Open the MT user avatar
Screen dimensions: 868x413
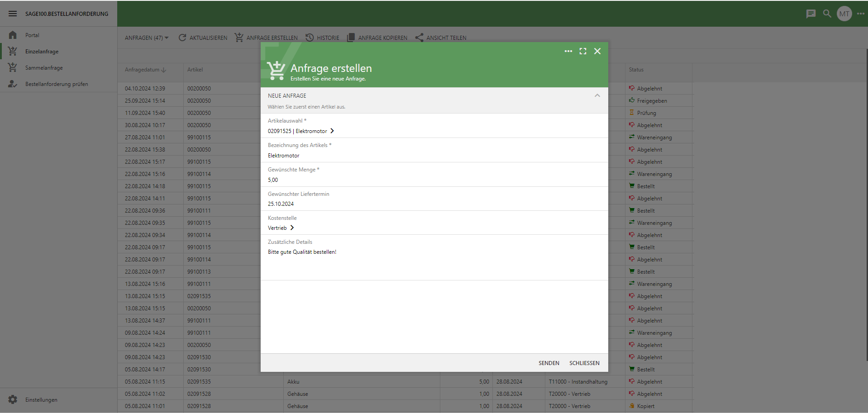click(844, 14)
